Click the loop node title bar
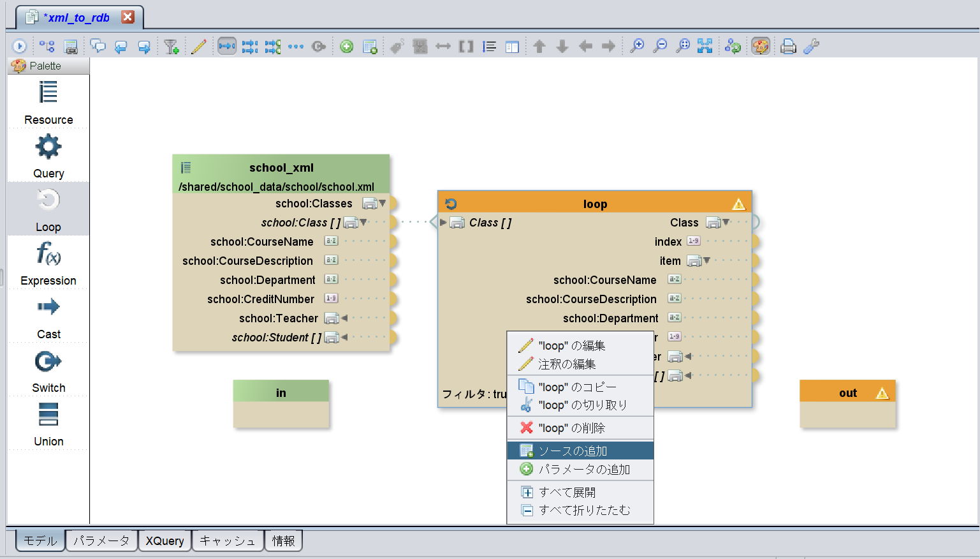This screenshot has width=980, height=559. coord(595,204)
